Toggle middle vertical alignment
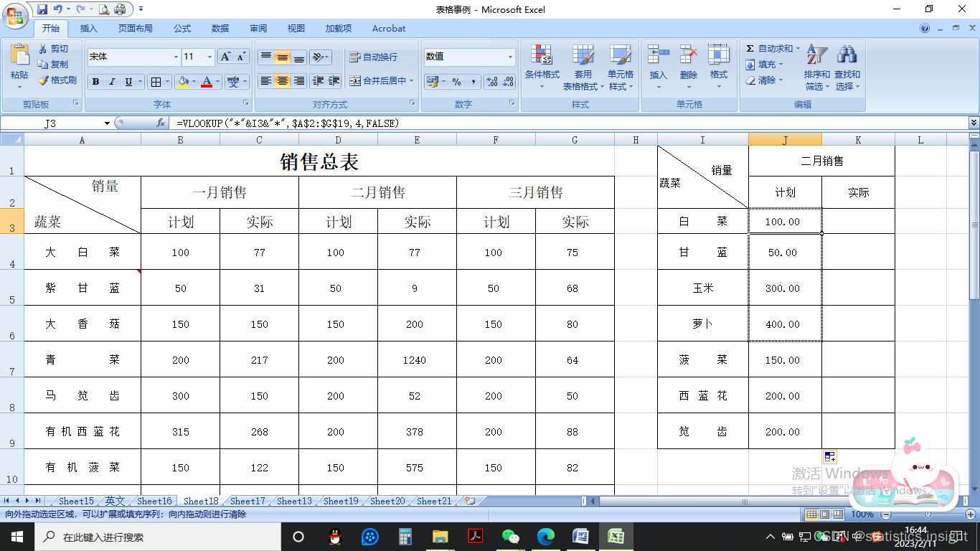Viewport: 980px width, 551px height. pos(283,57)
